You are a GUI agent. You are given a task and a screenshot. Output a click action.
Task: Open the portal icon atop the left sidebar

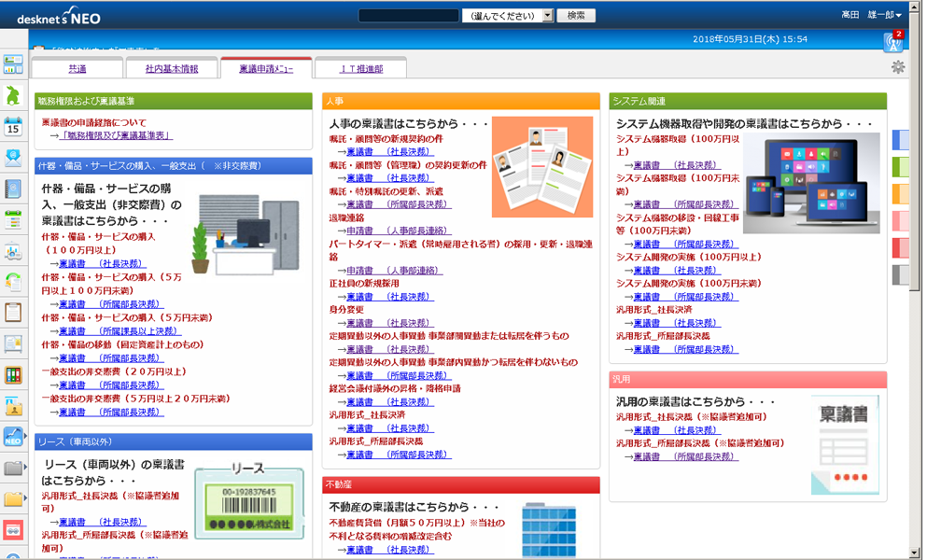pyautogui.click(x=13, y=64)
